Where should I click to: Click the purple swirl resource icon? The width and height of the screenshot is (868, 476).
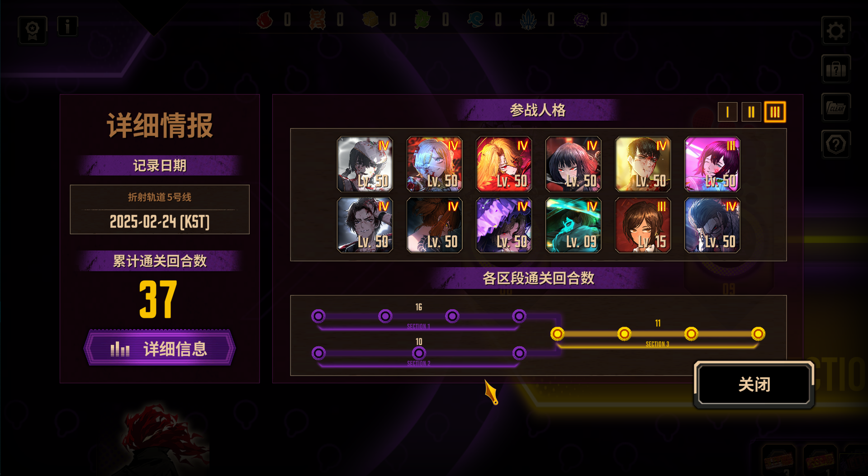[x=581, y=20]
